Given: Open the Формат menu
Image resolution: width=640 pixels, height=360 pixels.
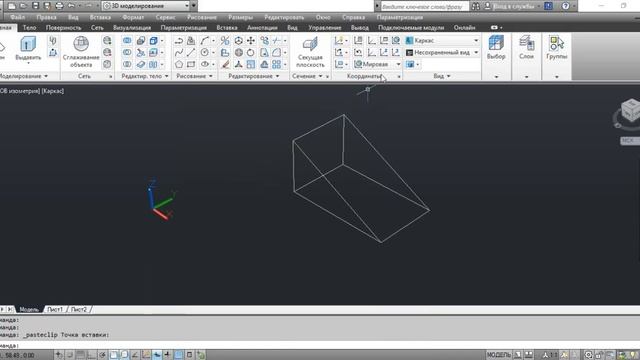Looking at the screenshot, I should click(x=133, y=17).
